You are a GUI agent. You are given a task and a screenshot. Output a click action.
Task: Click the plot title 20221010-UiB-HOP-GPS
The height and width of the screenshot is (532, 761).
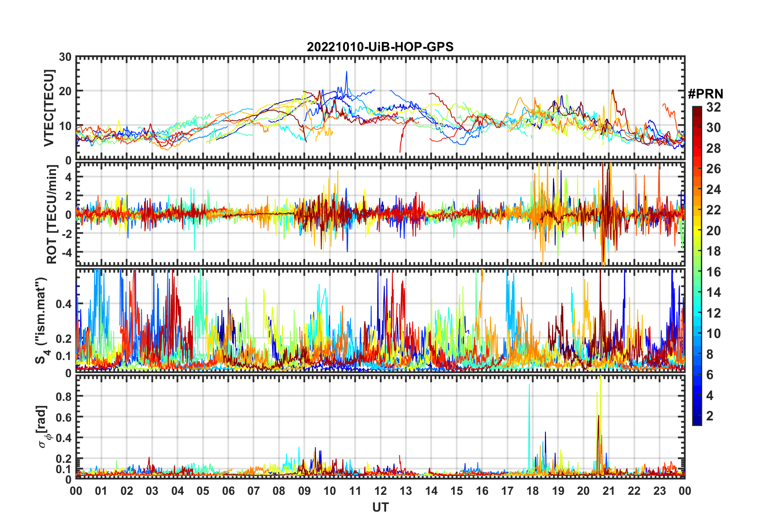tap(380, 47)
